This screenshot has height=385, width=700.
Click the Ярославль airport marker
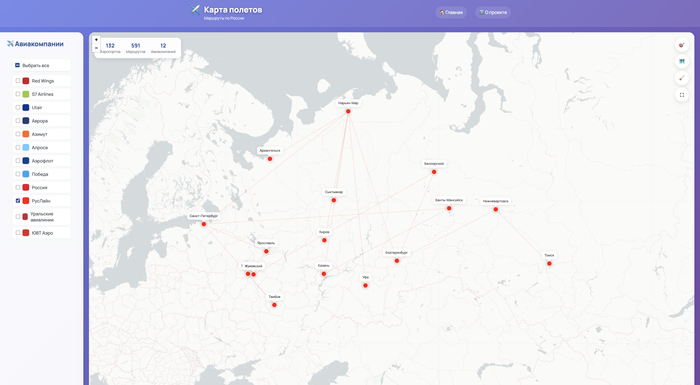click(266, 251)
